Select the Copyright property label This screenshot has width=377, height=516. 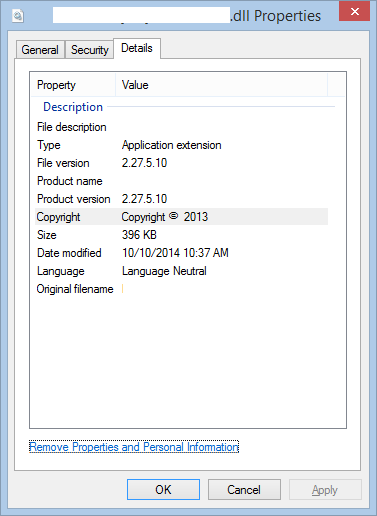58,217
